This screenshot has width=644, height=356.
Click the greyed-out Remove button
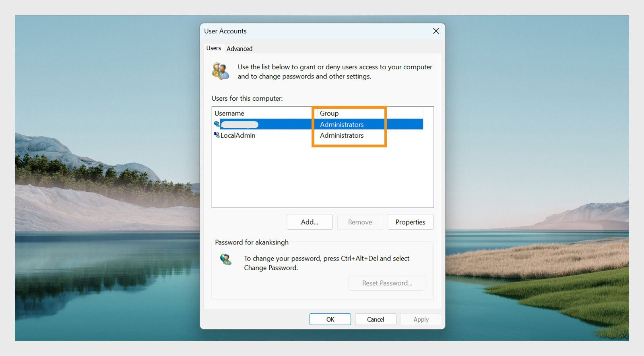[x=360, y=222]
